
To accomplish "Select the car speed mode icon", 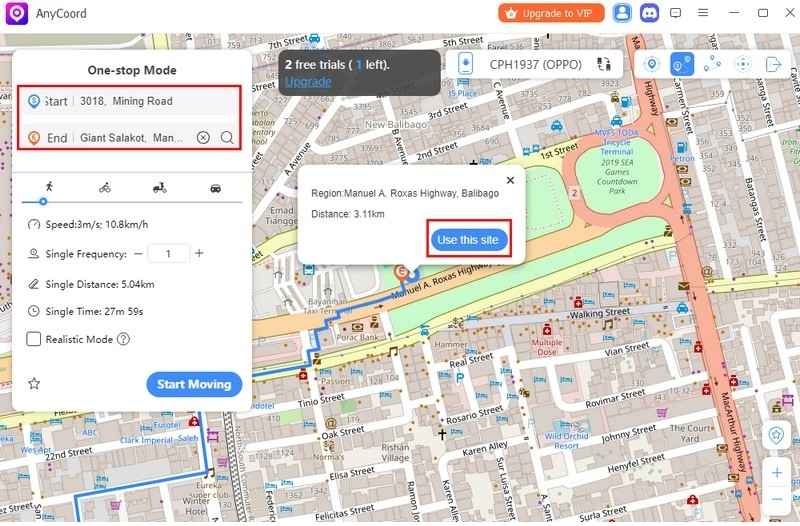I will (215, 187).
